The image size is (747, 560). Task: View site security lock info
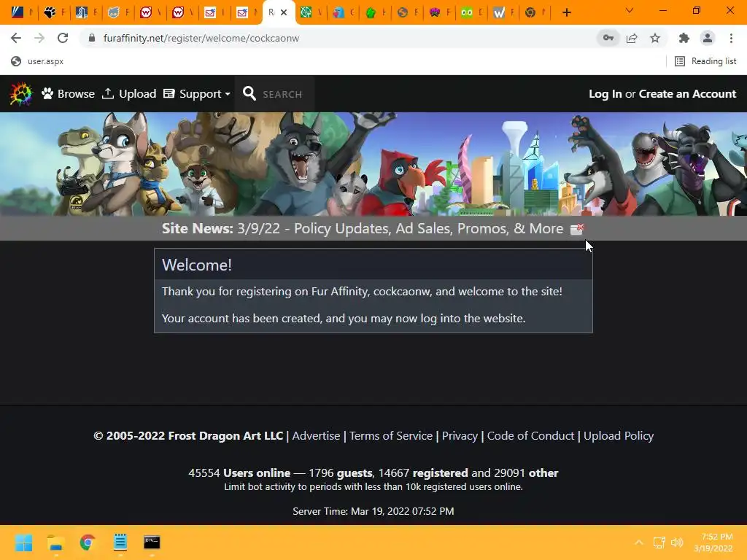92,38
